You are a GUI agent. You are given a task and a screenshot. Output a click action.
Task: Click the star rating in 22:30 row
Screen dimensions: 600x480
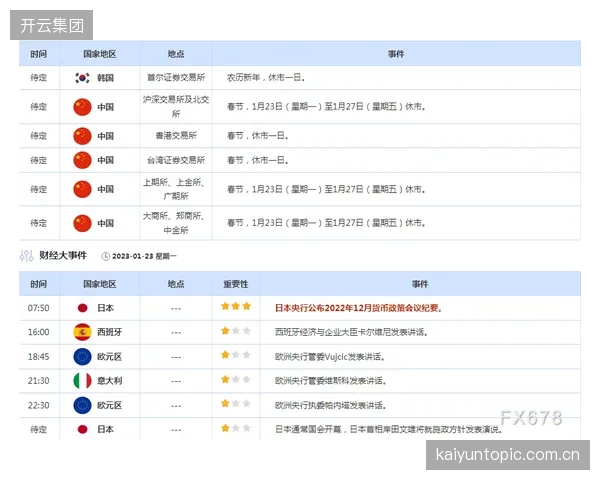236,403
